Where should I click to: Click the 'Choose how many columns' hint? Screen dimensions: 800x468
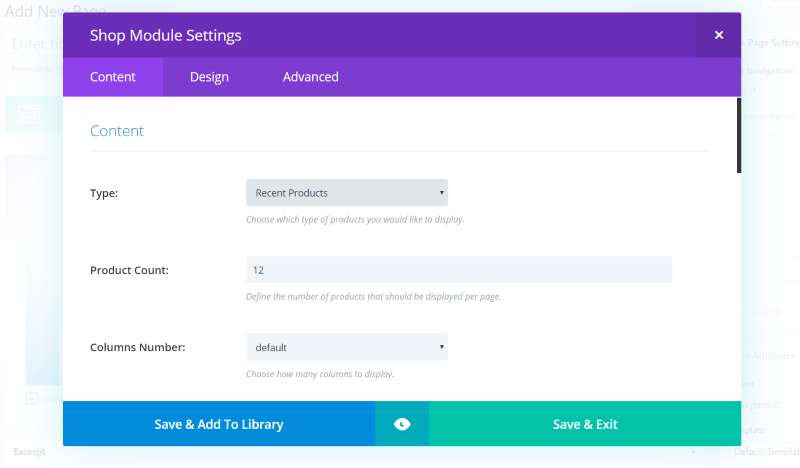click(x=320, y=374)
